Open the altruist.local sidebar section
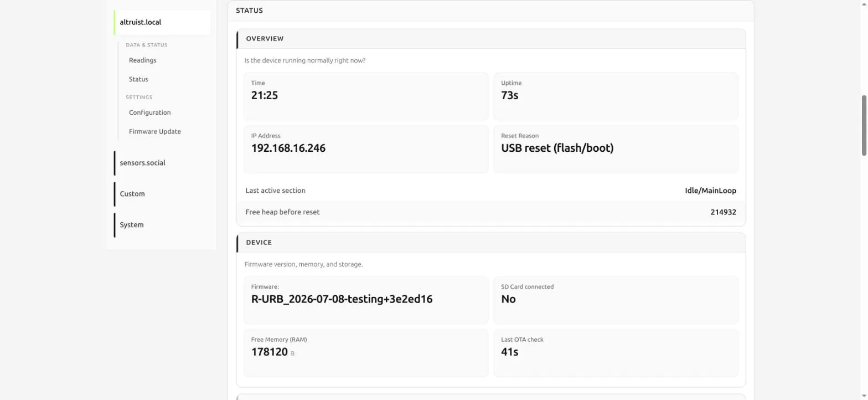The image size is (868, 400). (x=163, y=23)
